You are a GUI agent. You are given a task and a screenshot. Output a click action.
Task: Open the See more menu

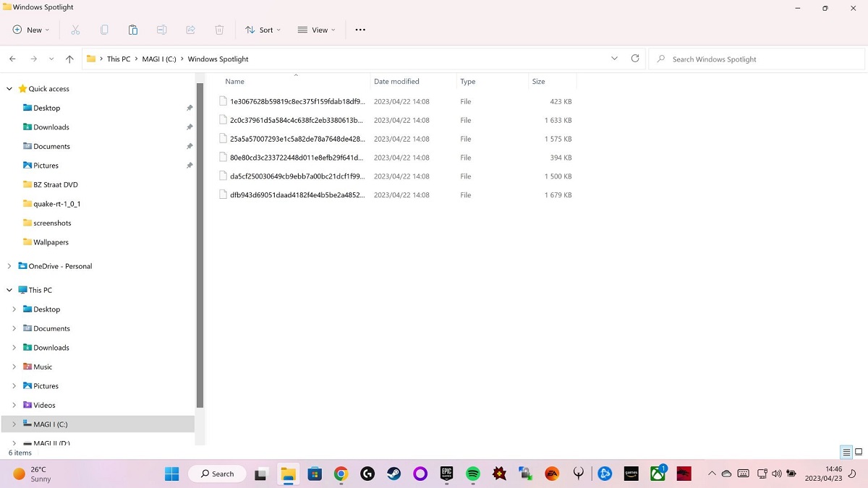coord(360,30)
